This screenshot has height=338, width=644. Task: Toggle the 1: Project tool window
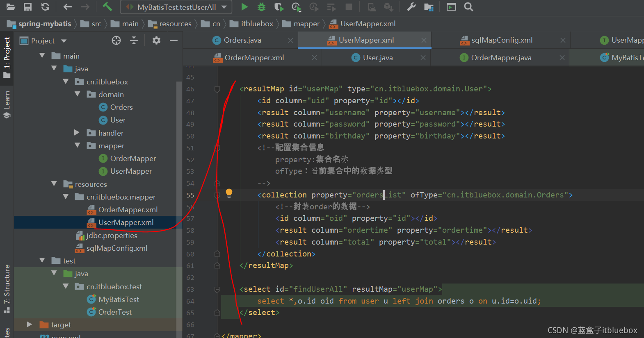7,57
